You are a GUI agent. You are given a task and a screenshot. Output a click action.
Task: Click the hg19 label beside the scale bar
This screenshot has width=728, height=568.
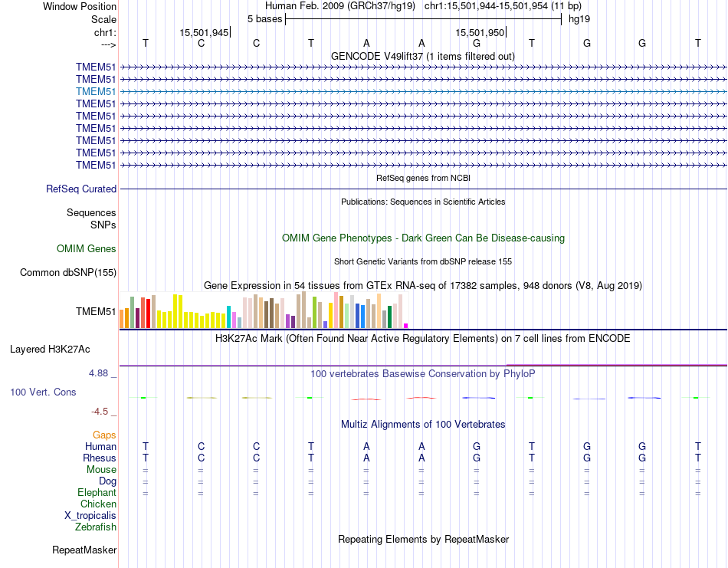579,19
